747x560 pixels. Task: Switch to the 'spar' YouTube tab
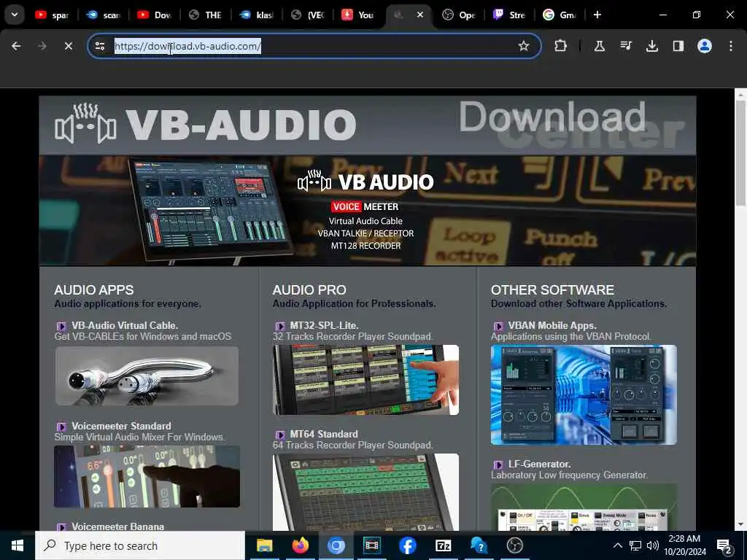53,15
